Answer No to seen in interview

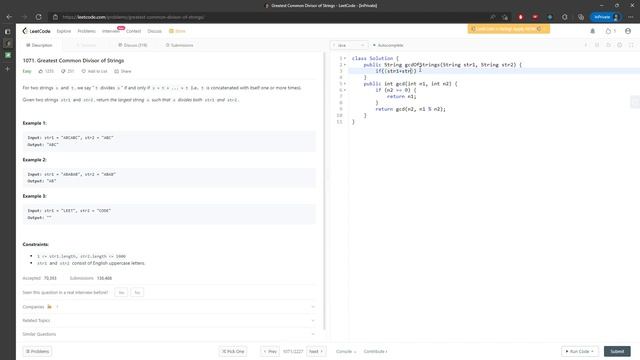(x=137, y=293)
